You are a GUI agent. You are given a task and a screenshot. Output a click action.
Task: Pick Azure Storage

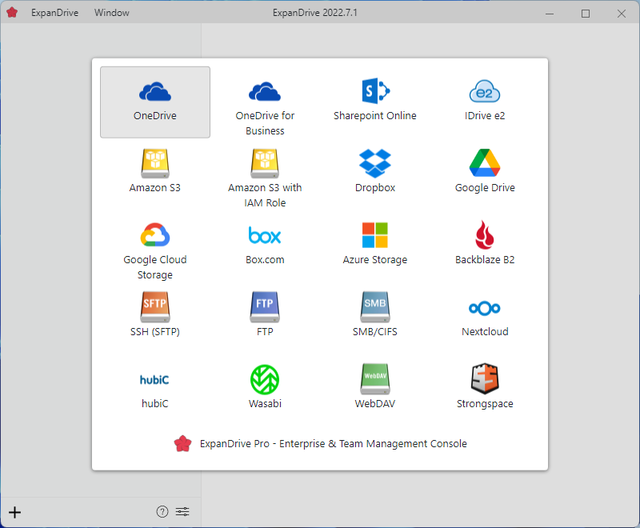click(375, 236)
